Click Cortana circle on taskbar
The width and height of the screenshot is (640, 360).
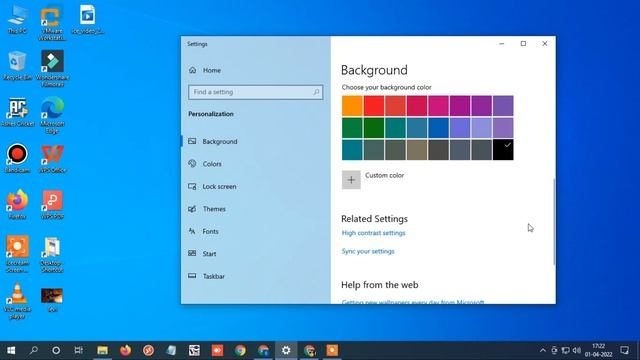pyautogui.click(x=56, y=350)
